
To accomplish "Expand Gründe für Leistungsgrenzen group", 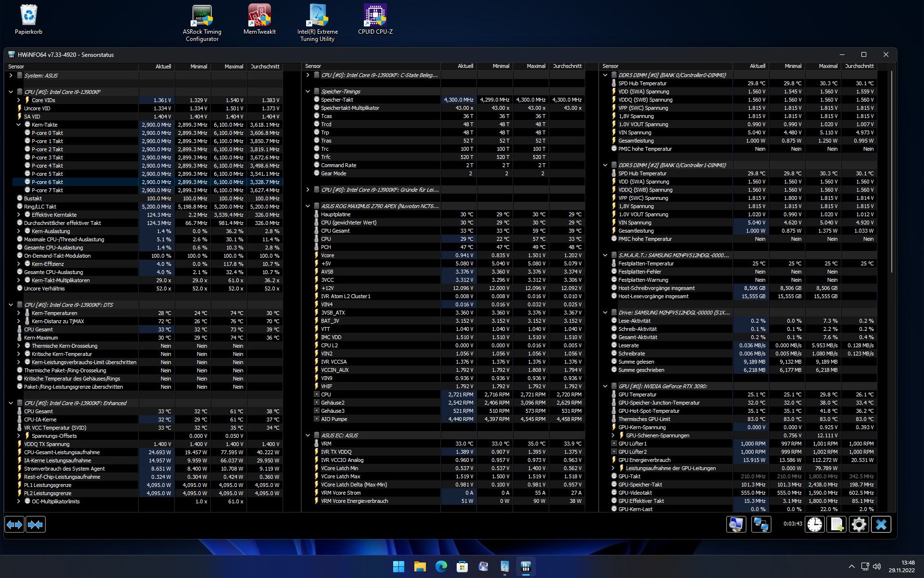I will (x=308, y=190).
